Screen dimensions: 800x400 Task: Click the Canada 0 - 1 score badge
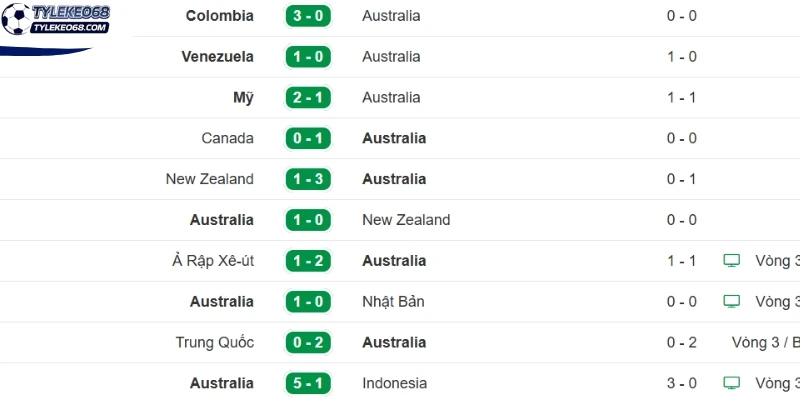(x=308, y=138)
